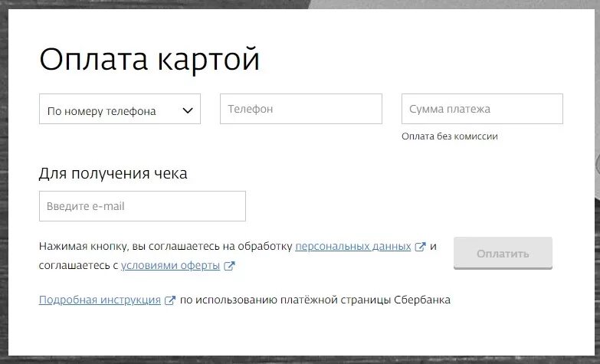The width and height of the screenshot is (600, 364).
Task: Open the "персональных данных" link
Action: click(x=352, y=246)
